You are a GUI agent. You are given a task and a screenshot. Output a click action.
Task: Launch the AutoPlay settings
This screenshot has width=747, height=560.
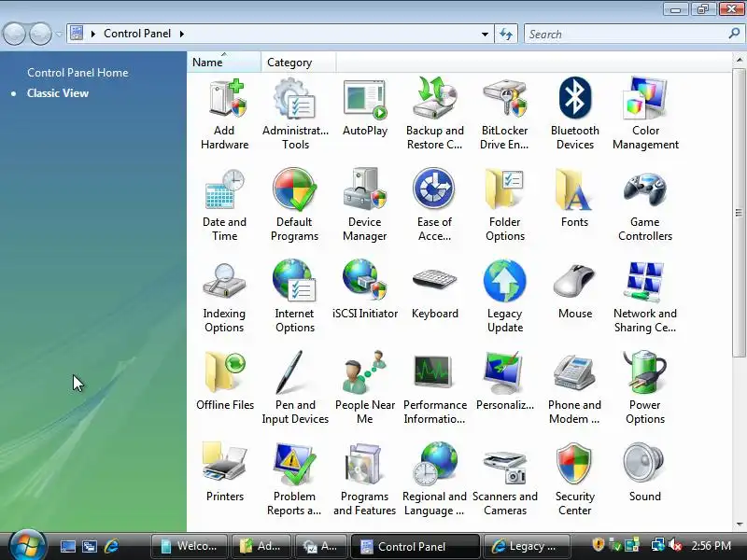pyautogui.click(x=365, y=107)
